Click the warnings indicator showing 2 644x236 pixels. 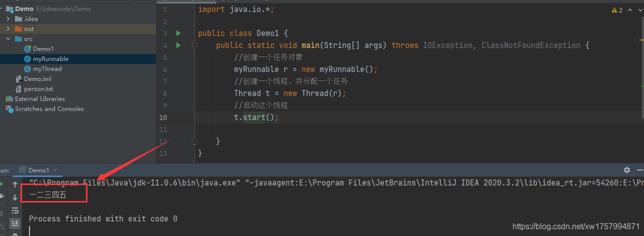617,10
